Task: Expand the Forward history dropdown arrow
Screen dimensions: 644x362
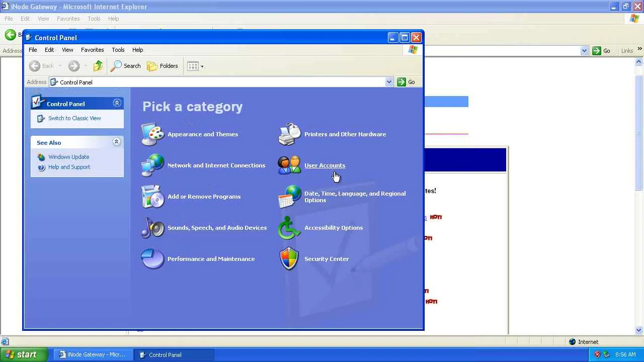Action: point(86,66)
